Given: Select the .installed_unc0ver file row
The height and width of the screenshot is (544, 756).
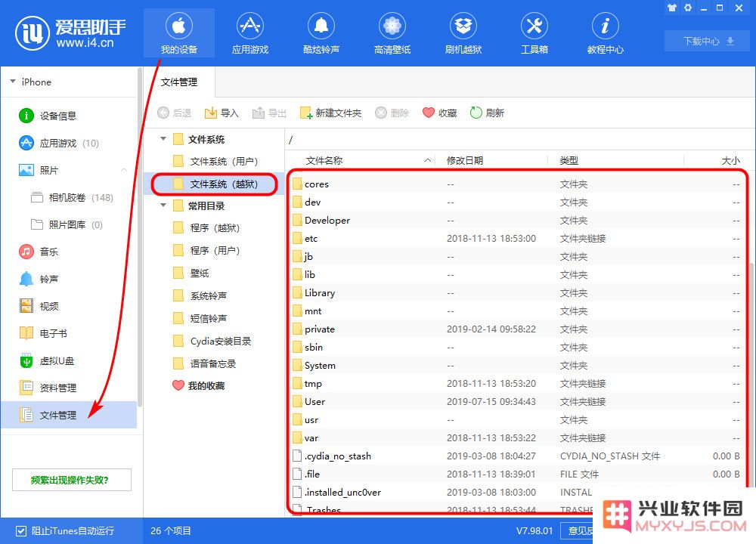Looking at the screenshot, I should tap(517, 492).
